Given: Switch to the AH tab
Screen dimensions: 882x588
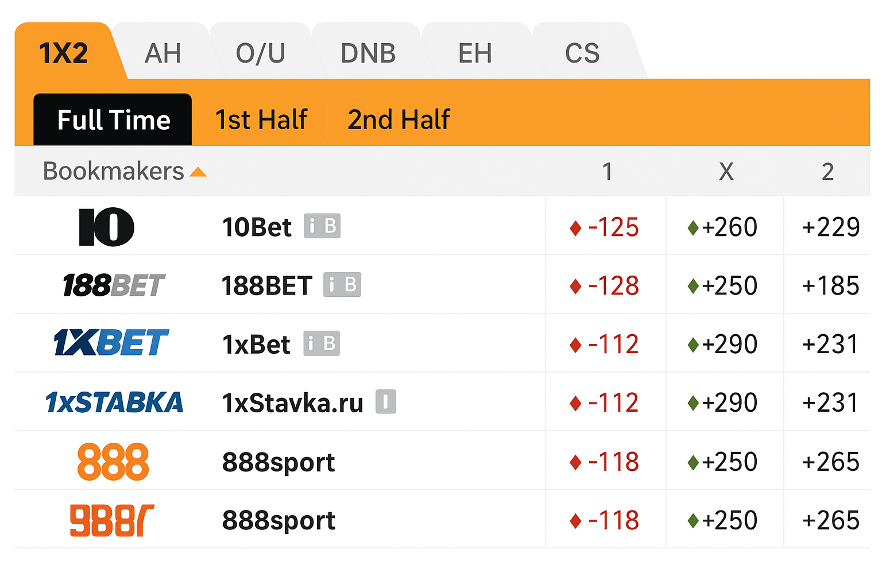Looking at the screenshot, I should pos(163,53).
